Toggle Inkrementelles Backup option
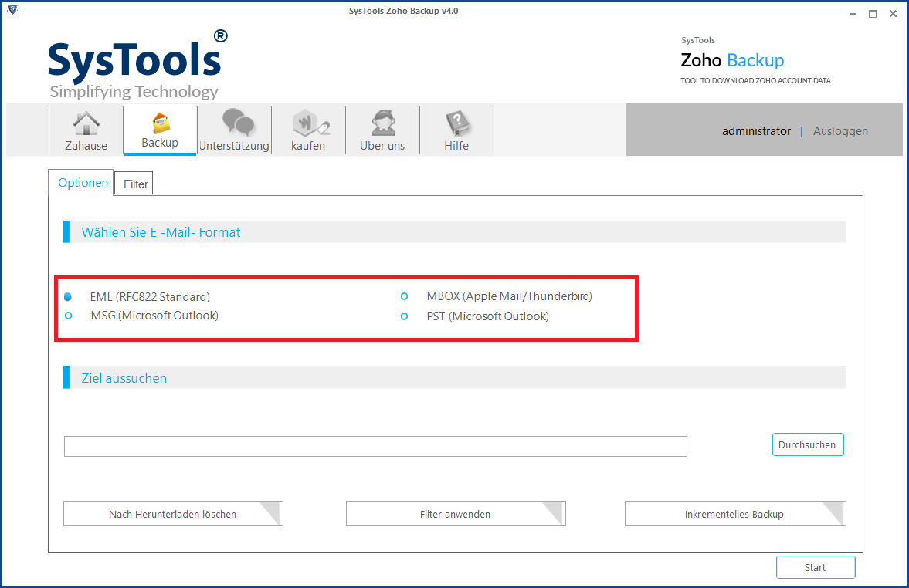 pyautogui.click(x=735, y=514)
